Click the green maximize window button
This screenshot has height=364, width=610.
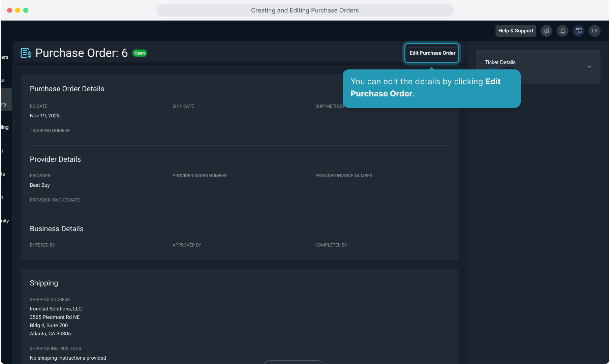(26, 10)
